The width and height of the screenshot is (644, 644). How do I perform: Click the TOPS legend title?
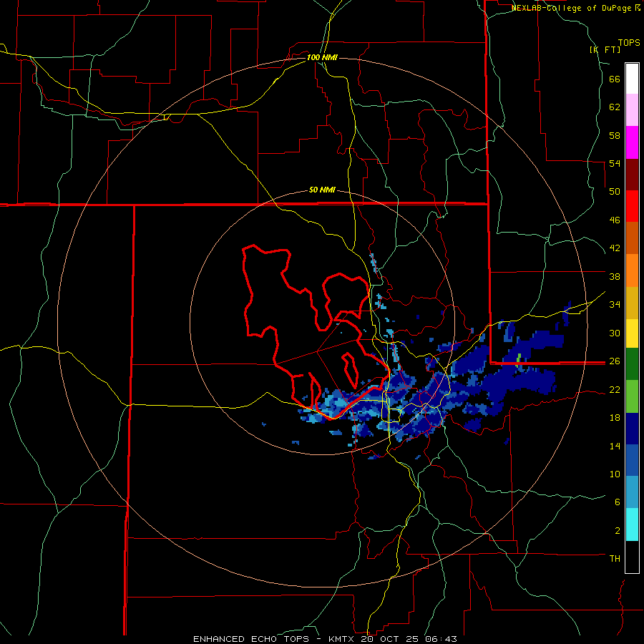coord(629,43)
